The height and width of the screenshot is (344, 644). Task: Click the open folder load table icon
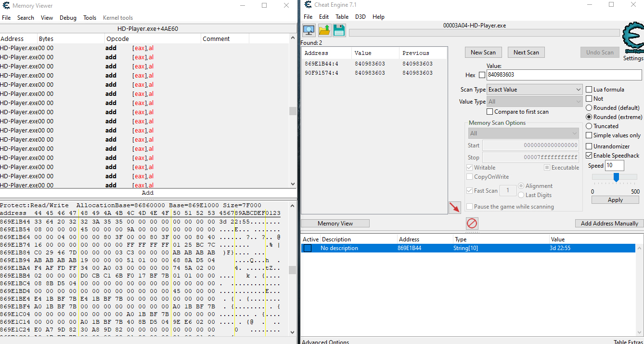324,30
